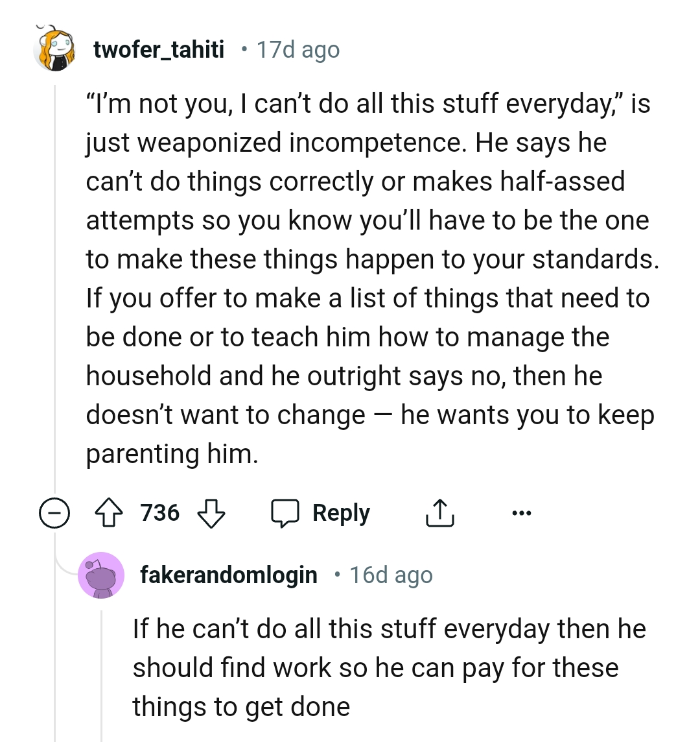
Task: Click fakerandomlogin's avatar
Action: click(102, 575)
